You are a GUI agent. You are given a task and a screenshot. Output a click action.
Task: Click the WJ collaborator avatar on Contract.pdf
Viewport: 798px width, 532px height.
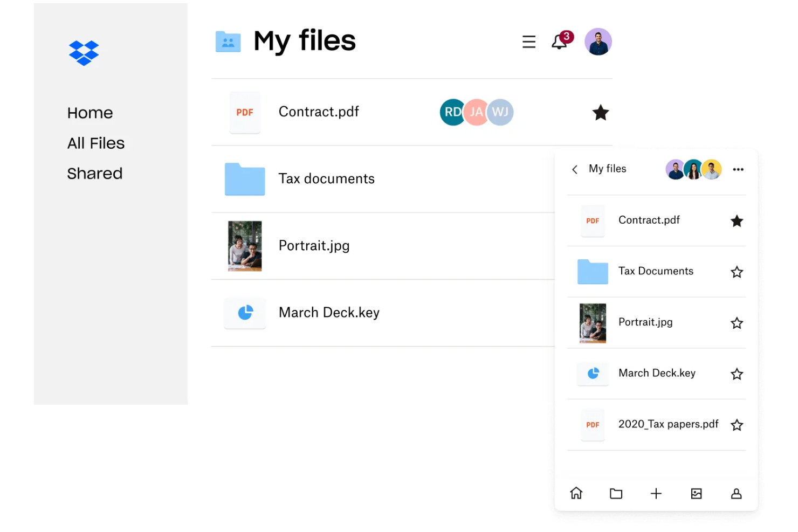click(500, 112)
